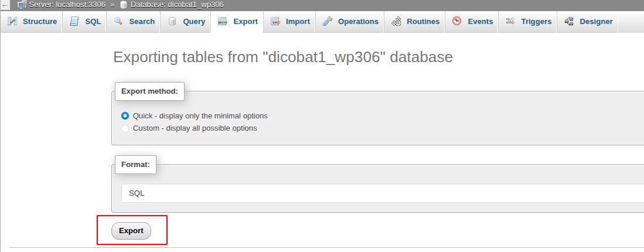
Task: Click the Designer tab icon
Action: pyautogui.click(x=569, y=21)
